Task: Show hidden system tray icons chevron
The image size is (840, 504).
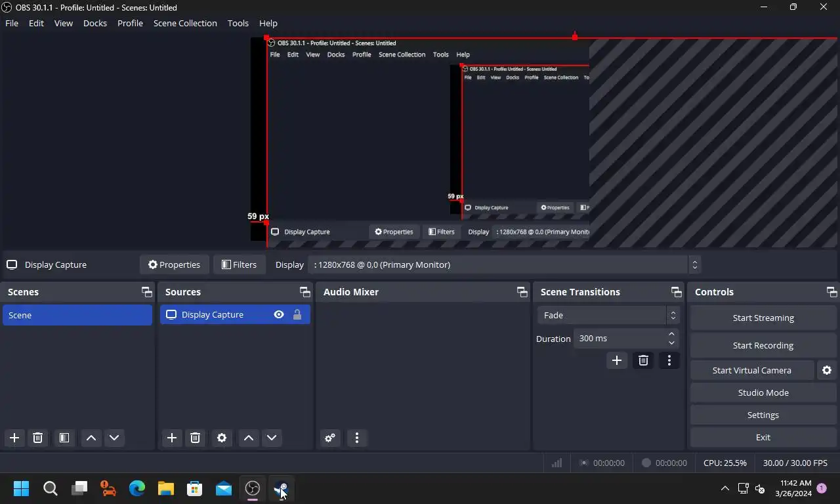Action: click(725, 488)
